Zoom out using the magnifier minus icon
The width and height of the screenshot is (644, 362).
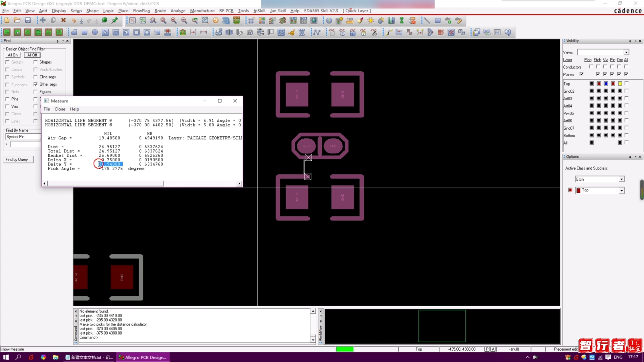pos(184,20)
